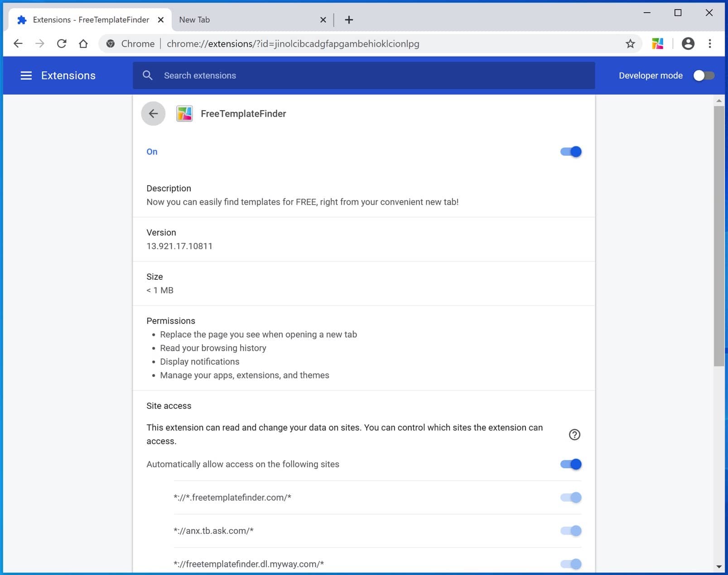
Task: Open a new browser tab
Action: pyautogui.click(x=349, y=19)
